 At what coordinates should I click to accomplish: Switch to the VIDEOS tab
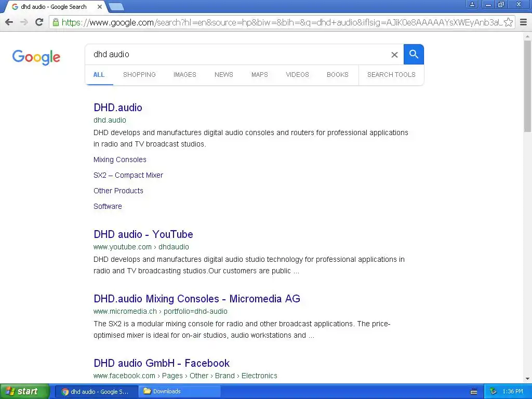click(x=298, y=75)
